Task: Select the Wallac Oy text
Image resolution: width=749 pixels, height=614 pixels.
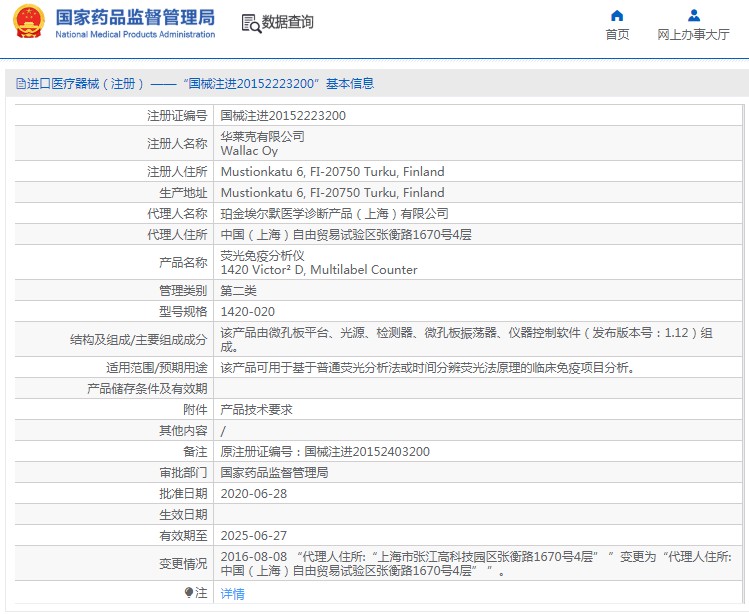Action: click(249, 151)
